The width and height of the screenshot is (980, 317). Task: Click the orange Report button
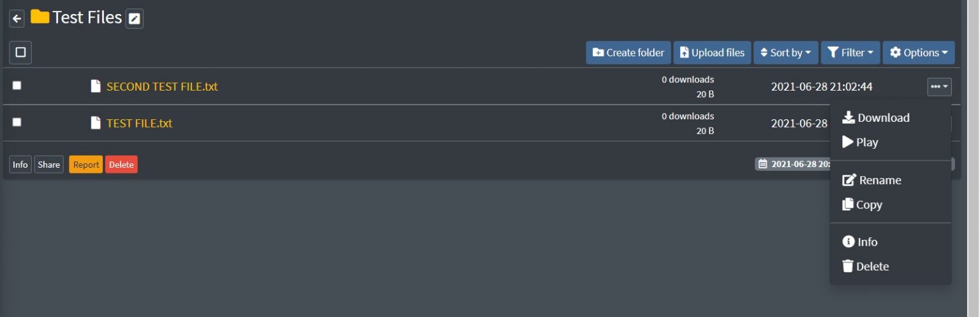85,165
